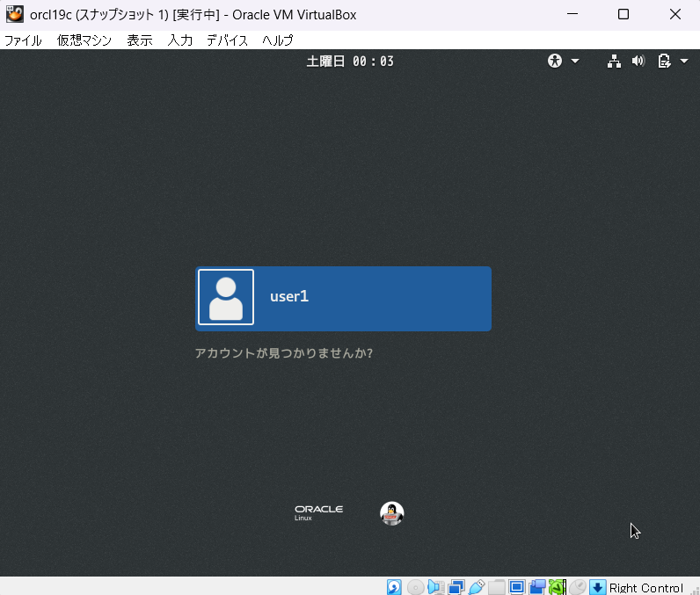The width and height of the screenshot is (700, 595).
Task: Click the guest network wired connection icon
Action: point(615,61)
